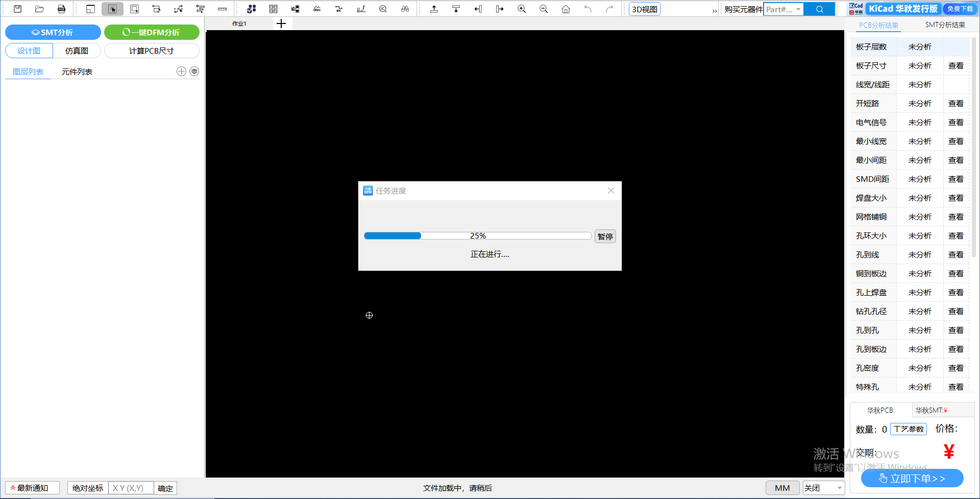
Task: Add a new job tab with plus
Action: [x=281, y=23]
